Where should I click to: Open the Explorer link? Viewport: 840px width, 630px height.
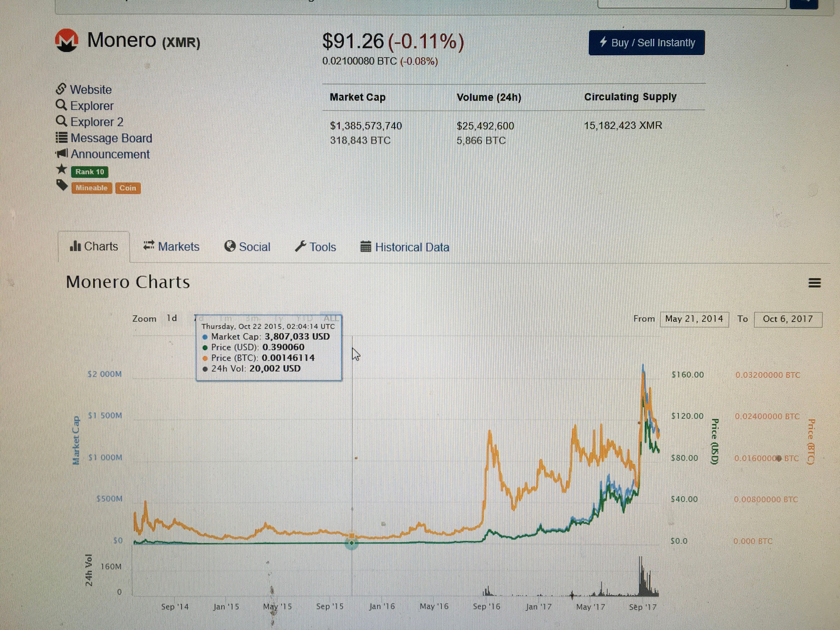tap(92, 106)
